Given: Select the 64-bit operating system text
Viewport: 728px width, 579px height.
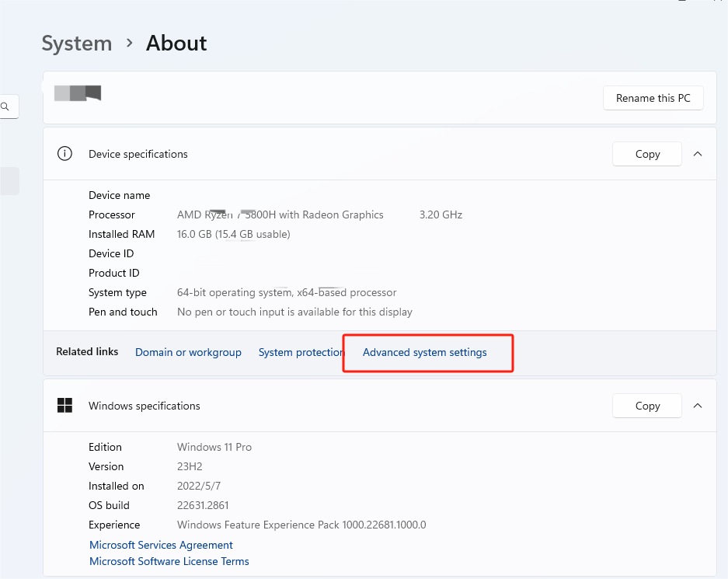Looking at the screenshot, I should tap(287, 292).
